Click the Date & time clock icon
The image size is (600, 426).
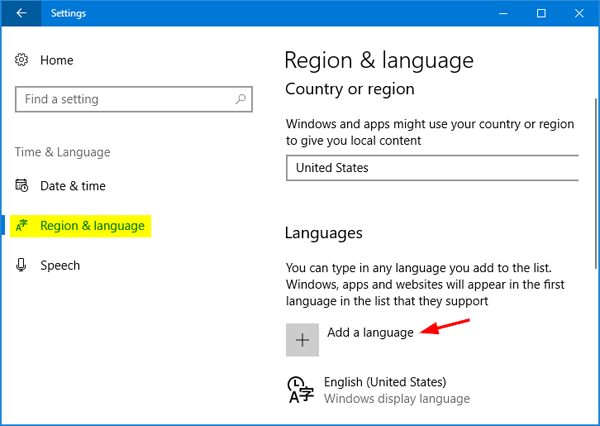coord(22,186)
